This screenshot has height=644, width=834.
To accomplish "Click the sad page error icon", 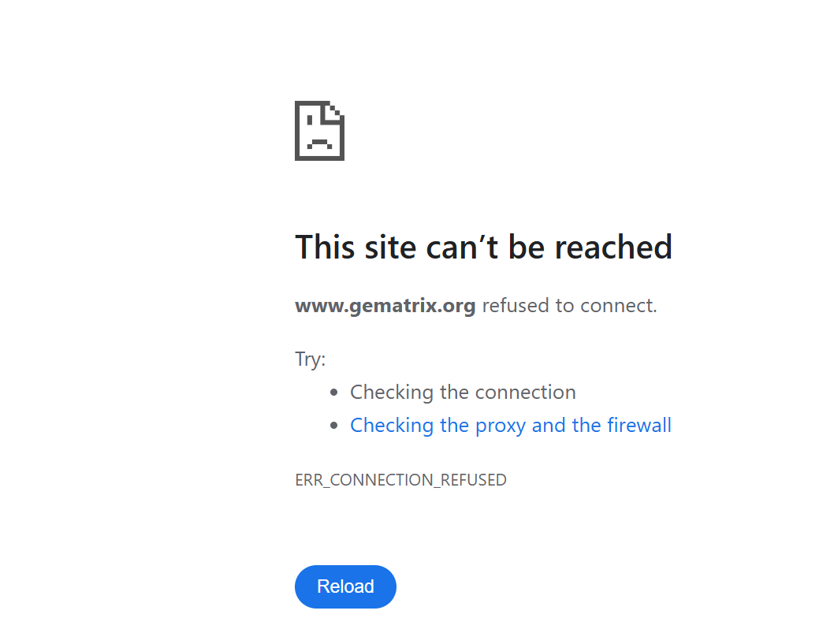I will pos(319,131).
